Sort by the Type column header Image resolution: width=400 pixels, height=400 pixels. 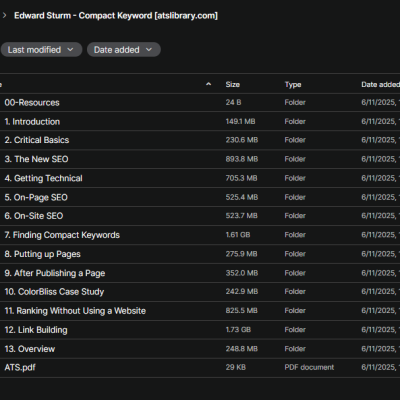(x=293, y=84)
